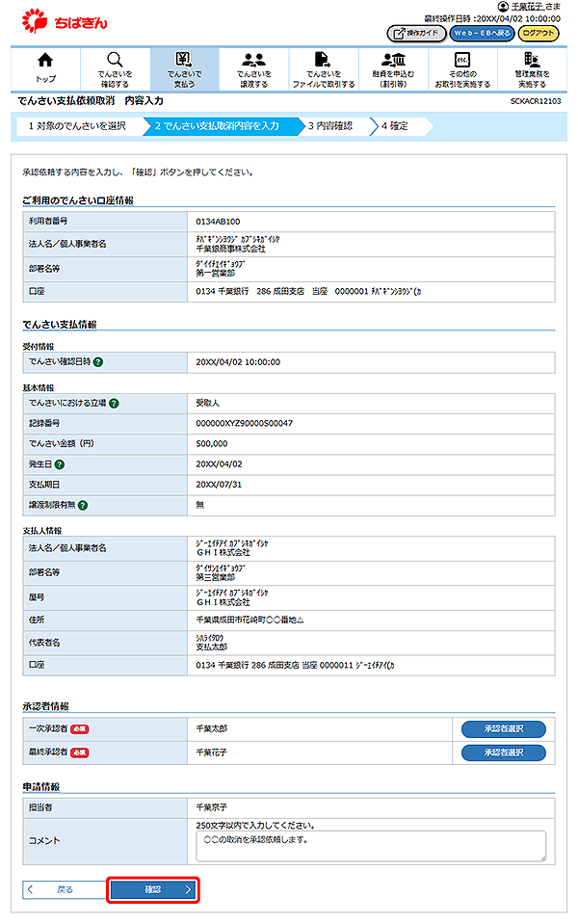Click the ログアウト button

(539, 34)
